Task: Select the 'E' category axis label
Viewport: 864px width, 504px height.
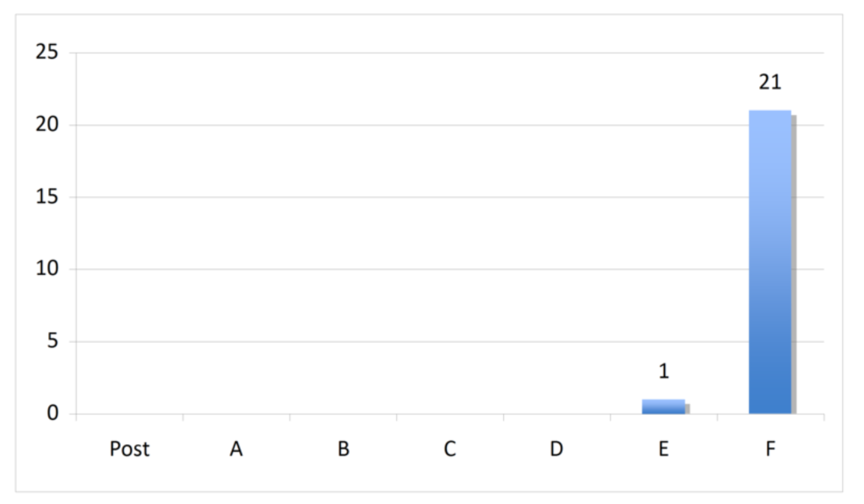Action: [663, 449]
